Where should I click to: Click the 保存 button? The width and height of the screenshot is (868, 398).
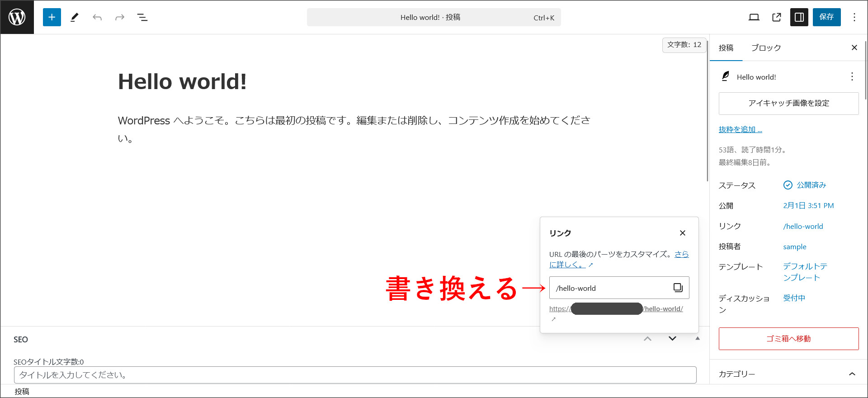pos(826,17)
